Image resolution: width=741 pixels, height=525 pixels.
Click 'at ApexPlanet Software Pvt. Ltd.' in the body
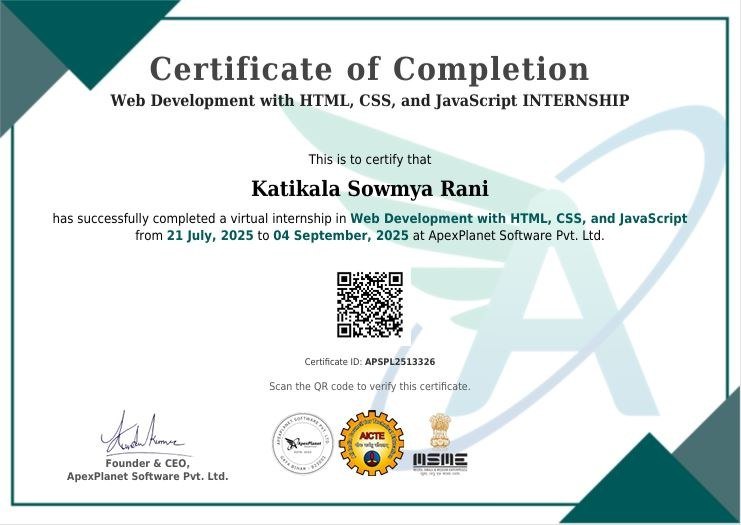point(508,236)
